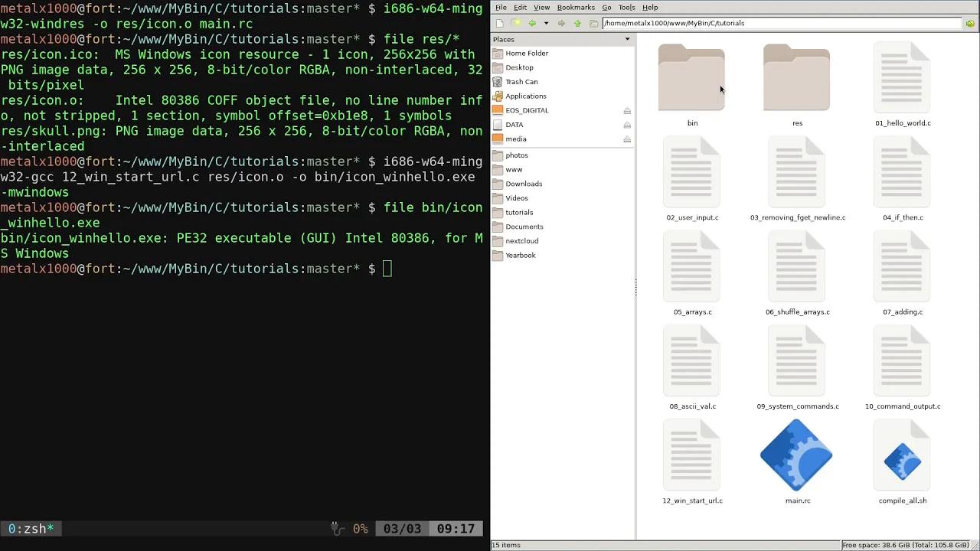Go forward with the right arrow icon

coord(561,23)
